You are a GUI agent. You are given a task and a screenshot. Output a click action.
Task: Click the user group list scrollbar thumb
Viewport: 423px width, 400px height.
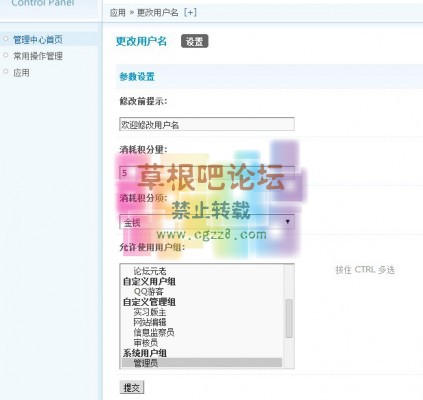289,318
